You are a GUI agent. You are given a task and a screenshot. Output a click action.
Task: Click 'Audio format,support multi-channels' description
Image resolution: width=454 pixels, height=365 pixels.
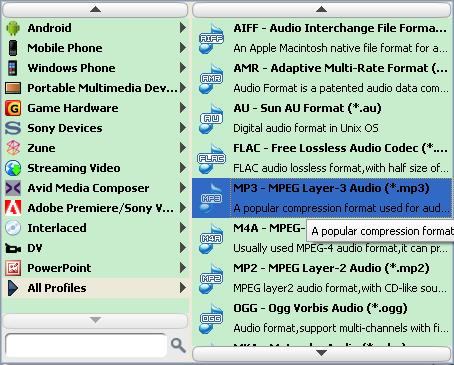pyautogui.click(x=341, y=328)
